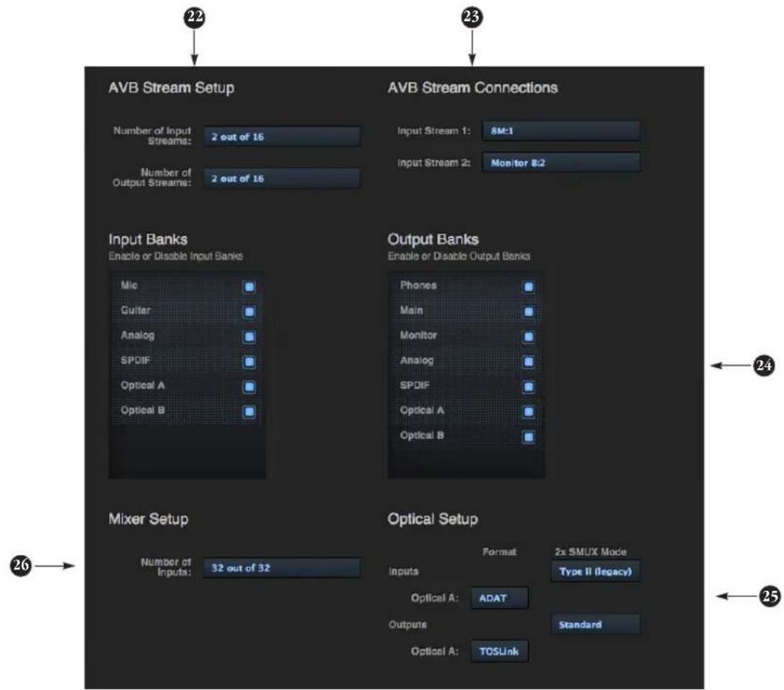Click the Mic label in Input Banks
This screenshot has height=690, width=784.
(129, 285)
